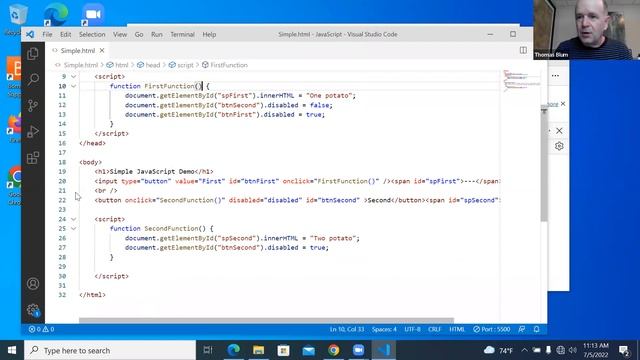Click the VS Code taskbar button
Image resolution: width=640 pixels, height=360 pixels.
point(384,350)
